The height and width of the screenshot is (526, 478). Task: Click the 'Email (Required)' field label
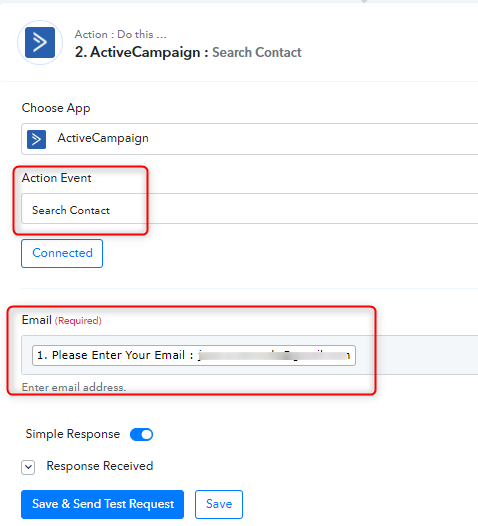click(62, 320)
